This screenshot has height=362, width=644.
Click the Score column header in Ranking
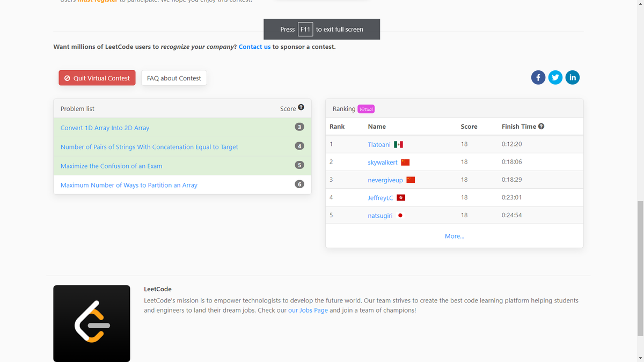pyautogui.click(x=469, y=126)
